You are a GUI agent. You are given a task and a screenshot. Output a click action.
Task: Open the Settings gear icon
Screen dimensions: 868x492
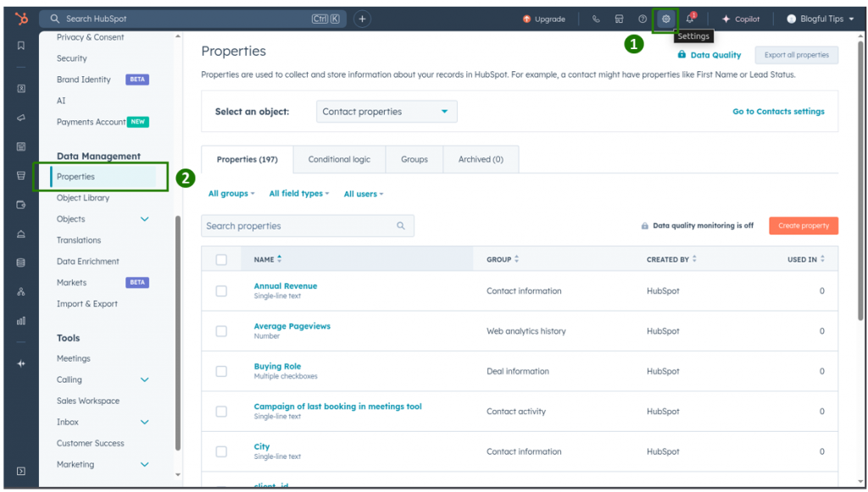[x=665, y=19]
